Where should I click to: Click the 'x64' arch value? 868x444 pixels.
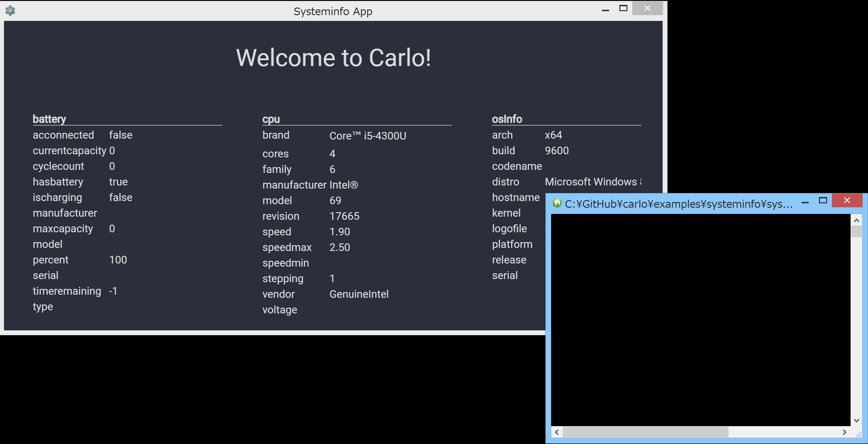coord(553,135)
